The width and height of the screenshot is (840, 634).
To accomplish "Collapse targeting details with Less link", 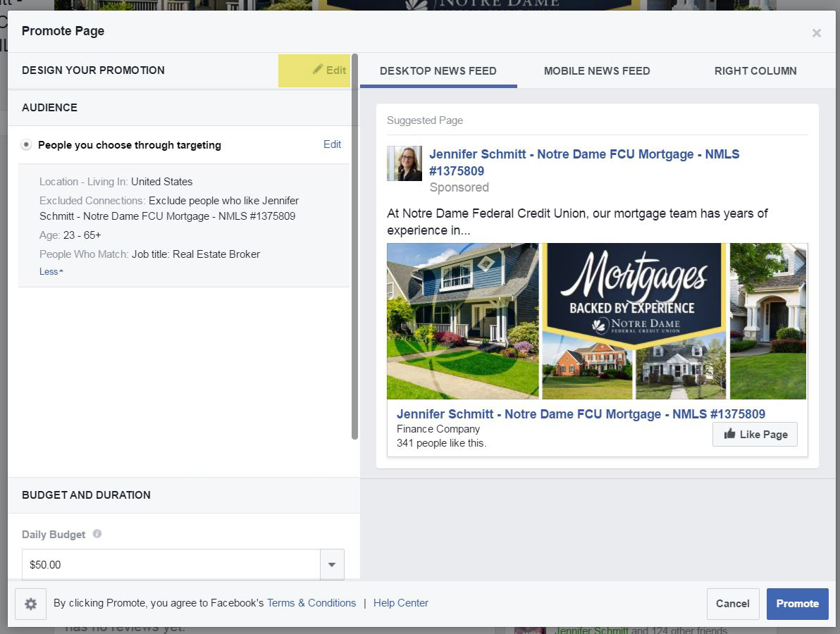I will [x=51, y=271].
